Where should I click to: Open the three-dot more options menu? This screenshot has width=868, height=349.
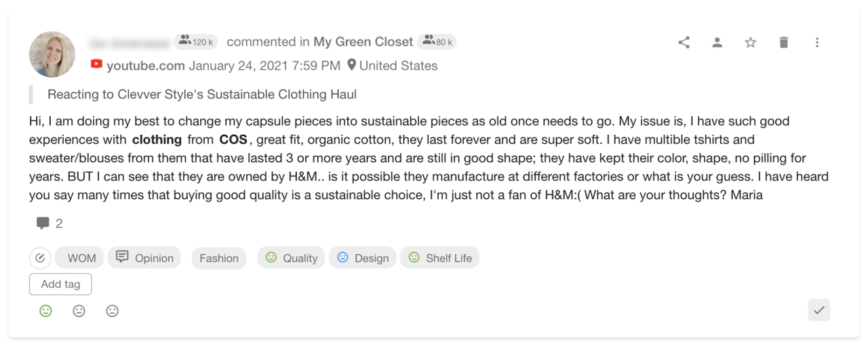pyautogui.click(x=816, y=43)
